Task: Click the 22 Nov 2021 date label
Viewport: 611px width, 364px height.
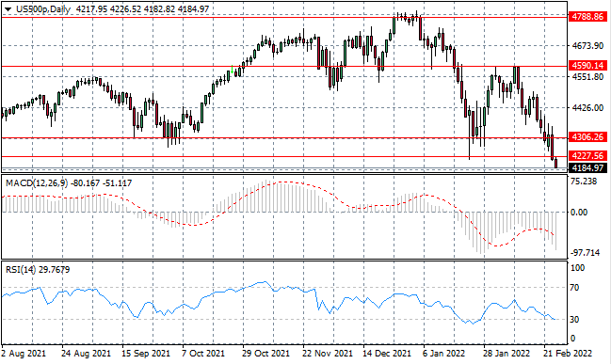Action: [x=328, y=354]
